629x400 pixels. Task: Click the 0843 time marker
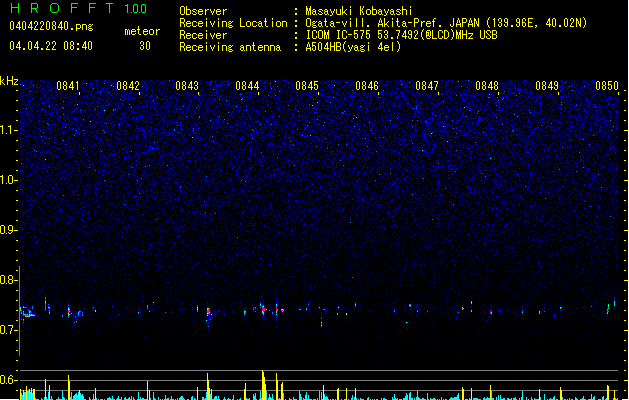pyautogui.click(x=187, y=86)
